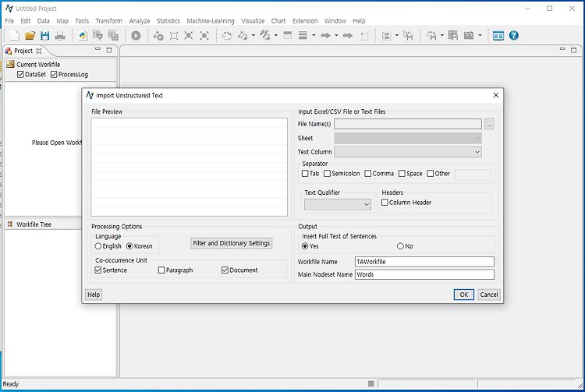Click the Run (play circle) toolbar icon
The width and height of the screenshot is (585, 392).
(x=136, y=35)
